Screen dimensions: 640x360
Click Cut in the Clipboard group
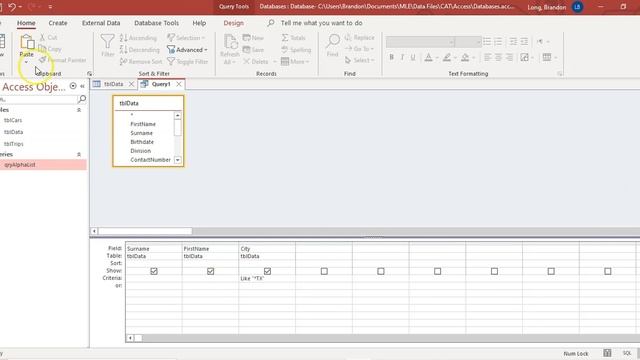[x=48, y=38]
